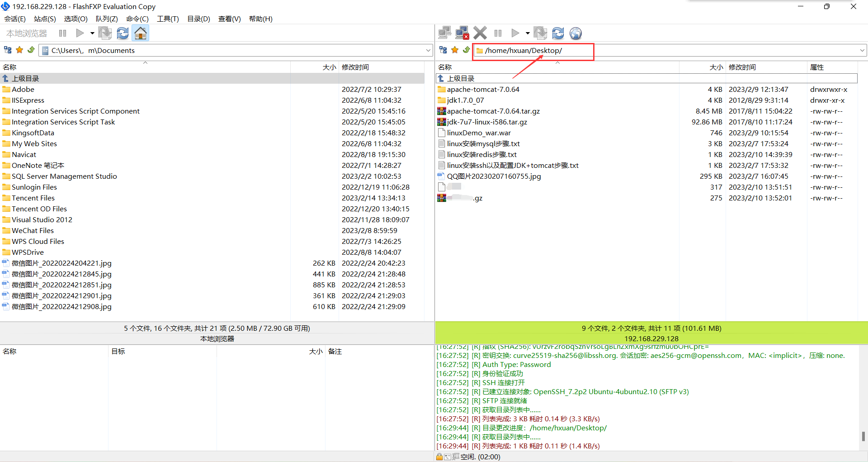Click apache-tomcat-7.0.64.tar.gz archive icon
Viewport: 868px width, 462px height.
click(x=442, y=111)
